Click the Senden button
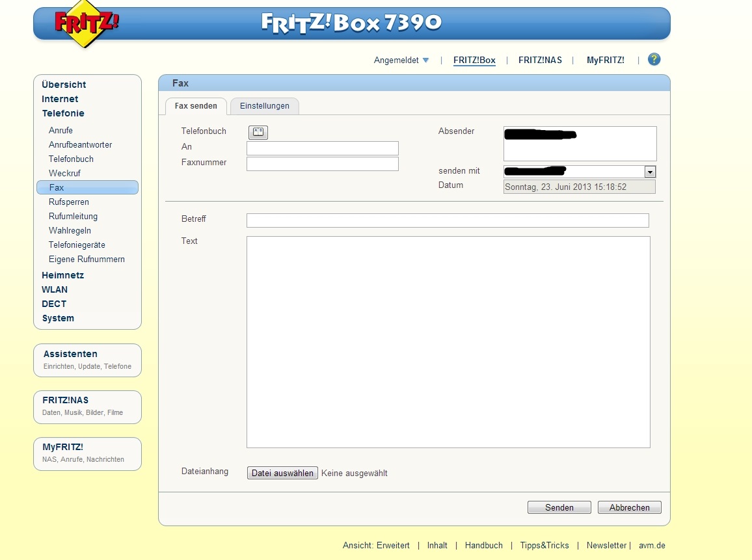Image resolution: width=752 pixels, height=560 pixels. tap(559, 507)
